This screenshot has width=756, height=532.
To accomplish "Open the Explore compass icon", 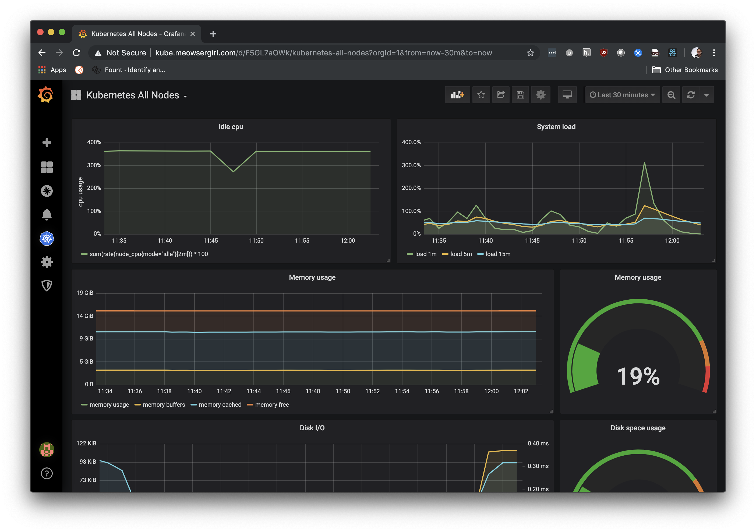I will [47, 191].
